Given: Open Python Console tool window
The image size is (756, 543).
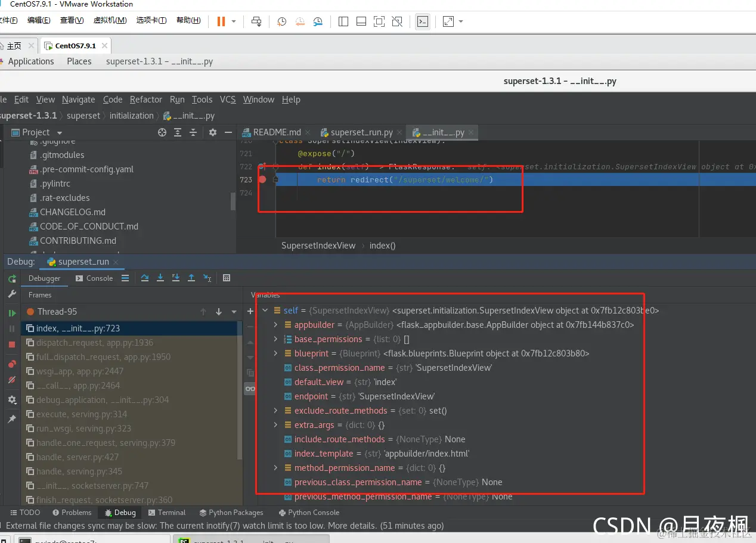Looking at the screenshot, I should tap(309, 513).
